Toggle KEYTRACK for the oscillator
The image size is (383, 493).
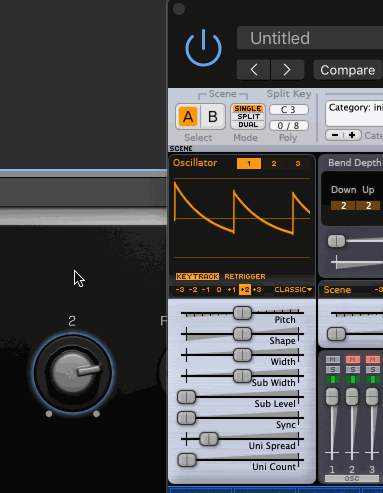click(x=197, y=276)
